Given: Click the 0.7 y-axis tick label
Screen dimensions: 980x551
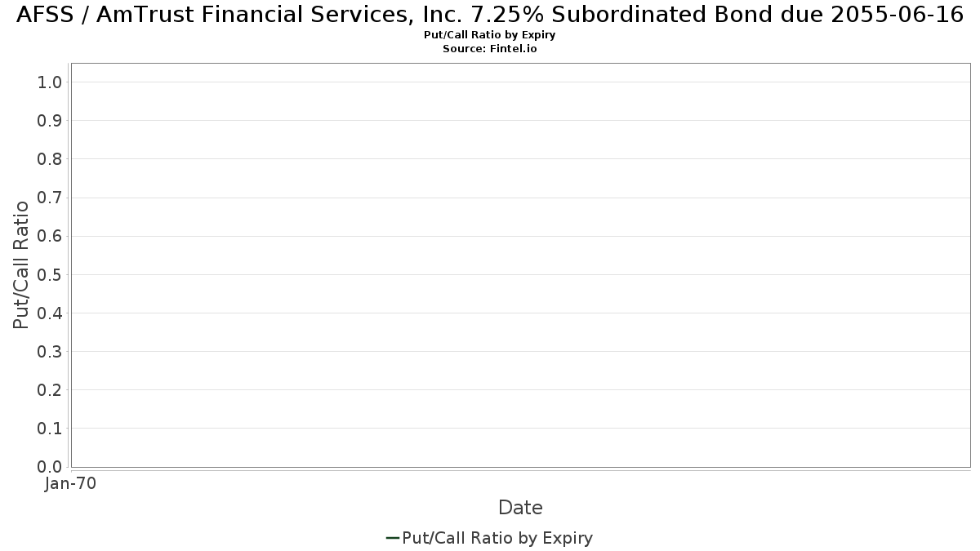Looking at the screenshot, I should 50,198.
